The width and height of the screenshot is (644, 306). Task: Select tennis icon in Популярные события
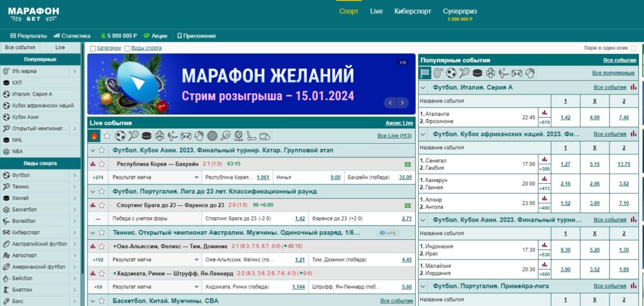pos(464,73)
